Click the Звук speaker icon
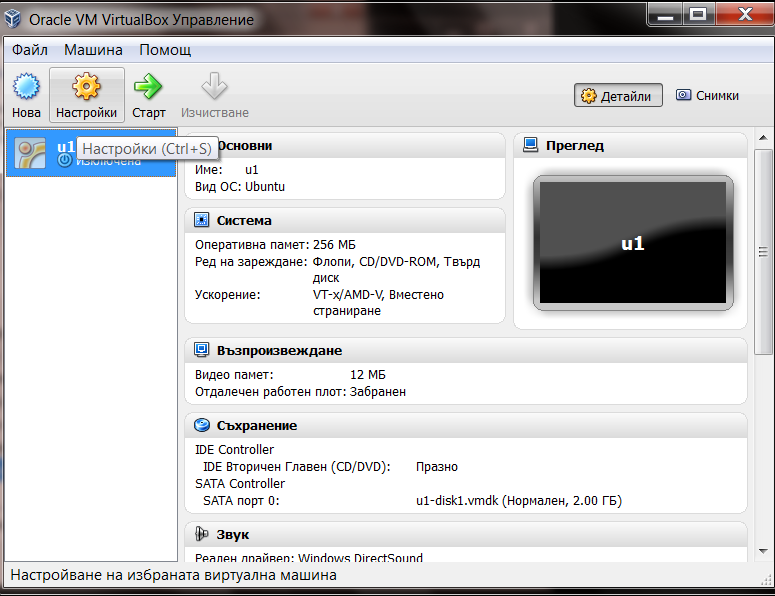Image resolution: width=775 pixels, height=596 pixels. (x=202, y=535)
